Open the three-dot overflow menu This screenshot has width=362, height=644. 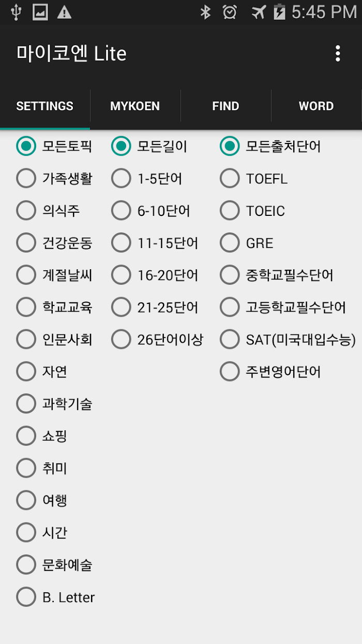click(338, 53)
